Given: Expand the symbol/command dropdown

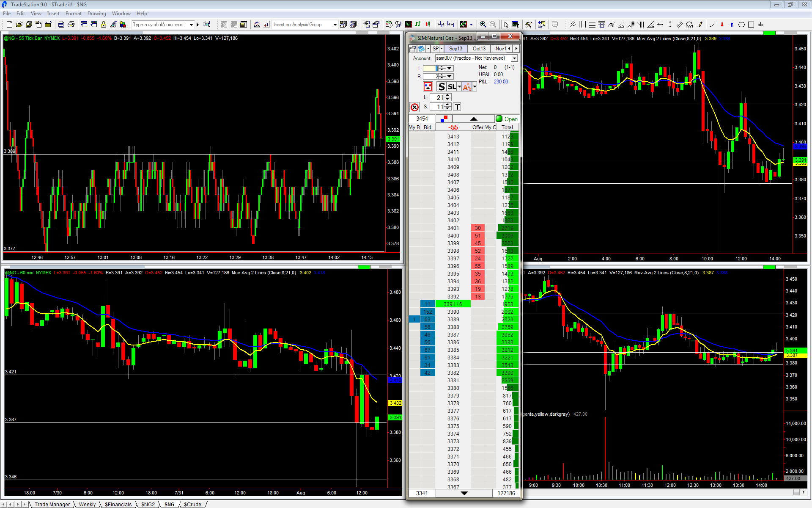Looking at the screenshot, I should 191,25.
